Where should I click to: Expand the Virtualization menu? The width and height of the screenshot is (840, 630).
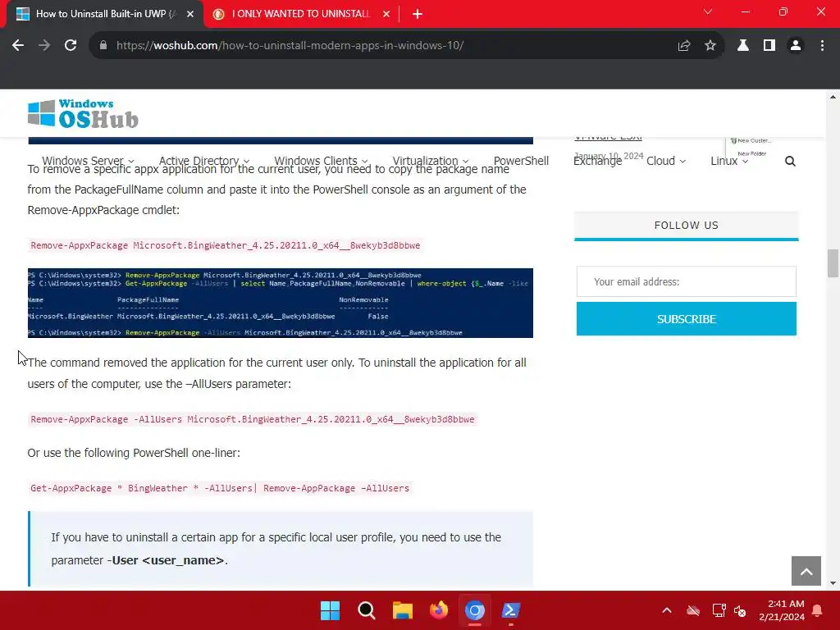coord(430,161)
